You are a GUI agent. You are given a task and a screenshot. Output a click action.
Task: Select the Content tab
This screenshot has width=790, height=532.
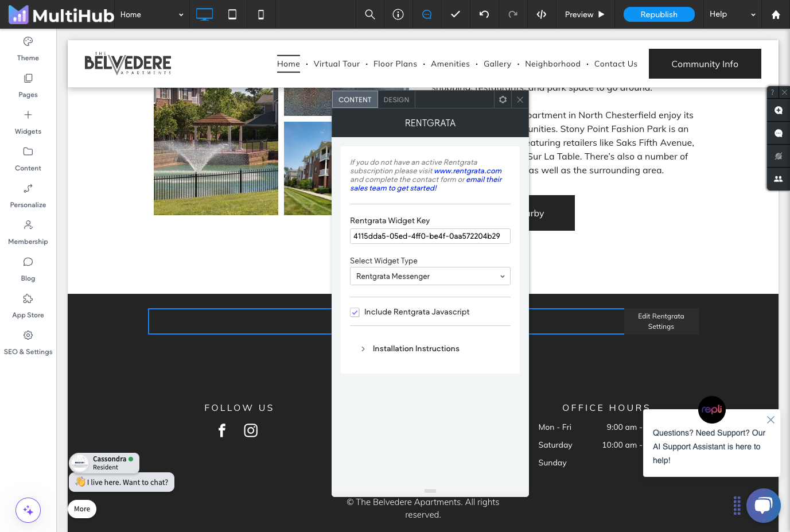point(355,99)
